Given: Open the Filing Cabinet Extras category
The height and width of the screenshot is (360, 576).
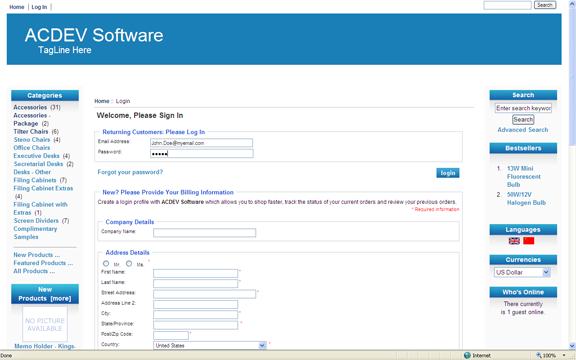Looking at the screenshot, I should 43,188.
